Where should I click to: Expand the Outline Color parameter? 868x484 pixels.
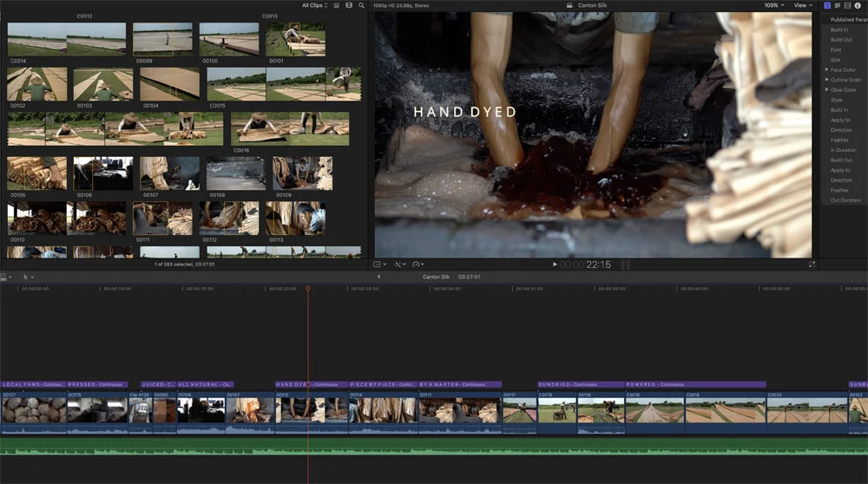(827, 80)
